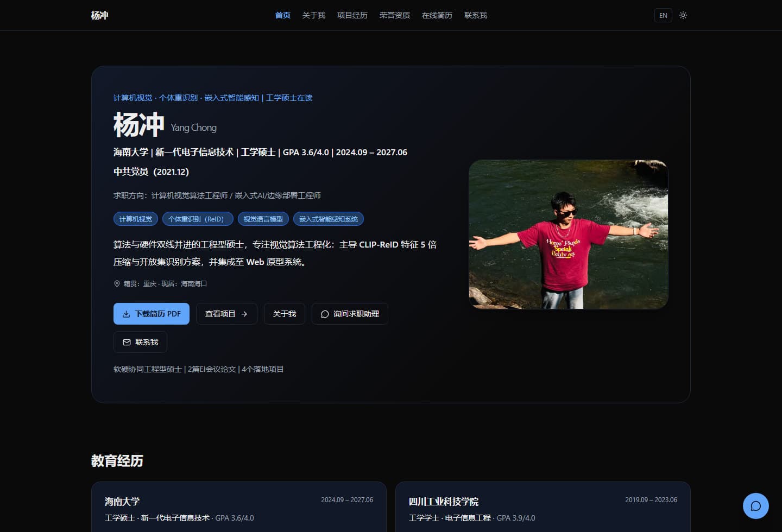Click the 软硬协同工程型硕士 summary line
Viewport: 782px width, 532px height.
pos(199,369)
